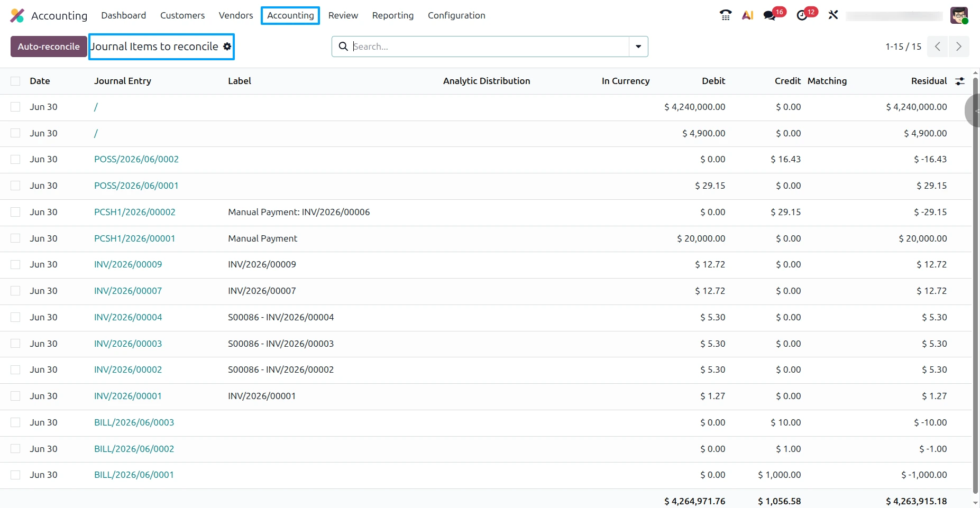
Task: Click the Accounting app logo icon
Action: [17, 16]
